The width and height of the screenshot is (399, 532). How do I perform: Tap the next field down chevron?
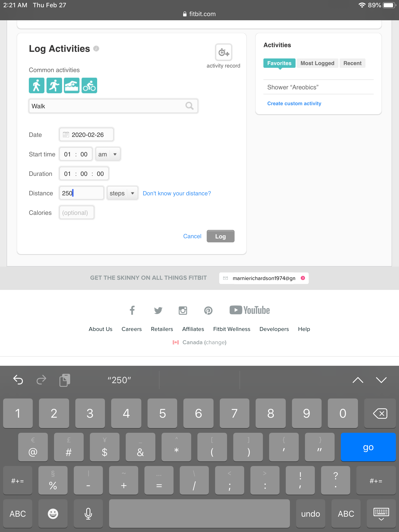coord(381,380)
